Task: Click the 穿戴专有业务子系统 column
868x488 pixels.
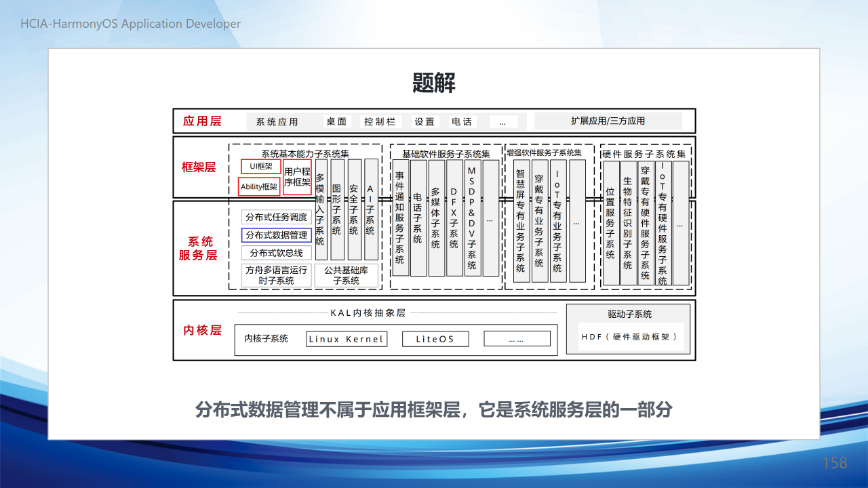Action: (540, 221)
